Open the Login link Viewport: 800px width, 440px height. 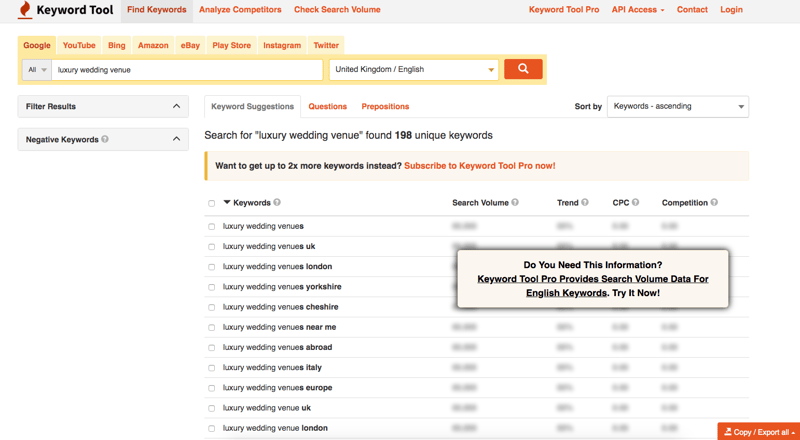731,10
